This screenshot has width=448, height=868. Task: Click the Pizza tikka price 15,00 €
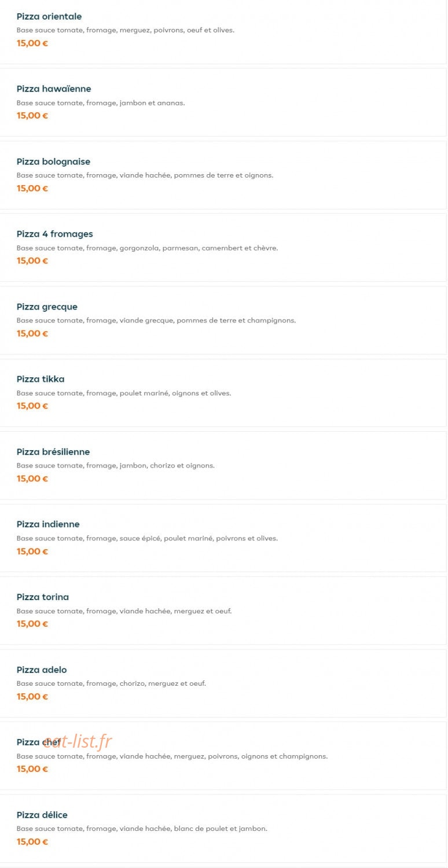coord(32,406)
